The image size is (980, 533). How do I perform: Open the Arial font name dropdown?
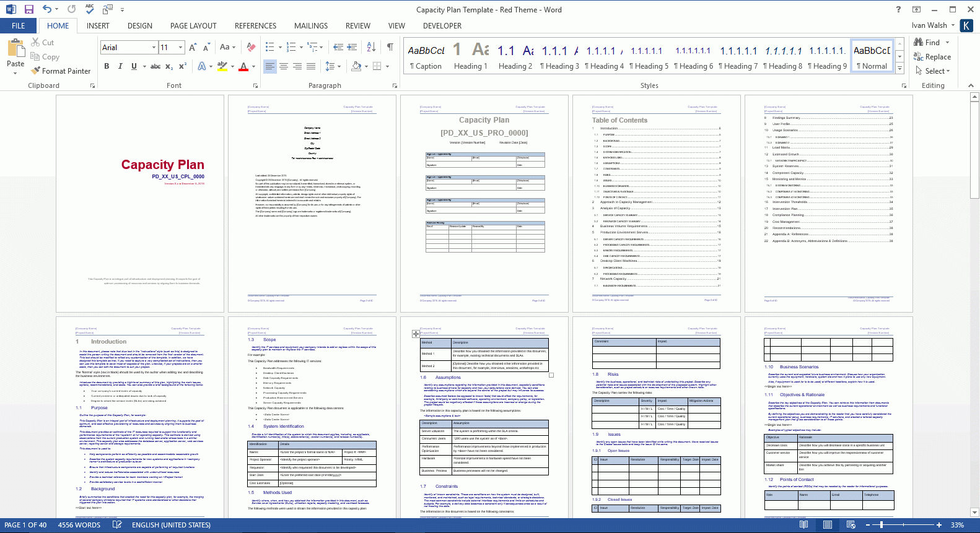pyautogui.click(x=154, y=48)
